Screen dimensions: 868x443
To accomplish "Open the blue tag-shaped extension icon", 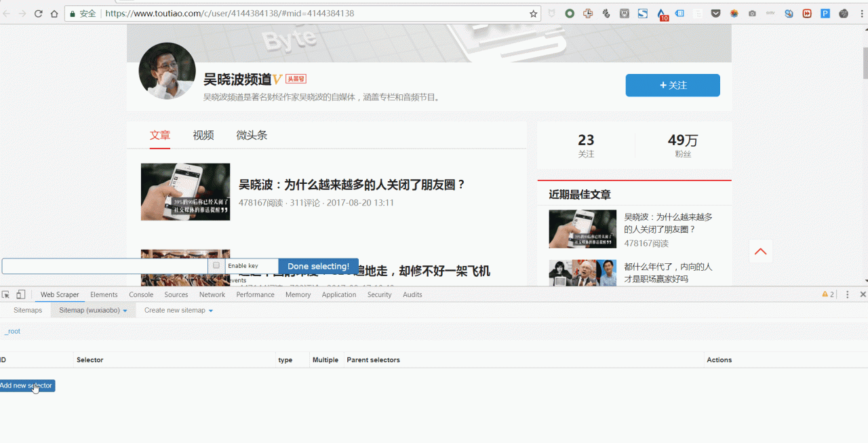I will pos(679,14).
